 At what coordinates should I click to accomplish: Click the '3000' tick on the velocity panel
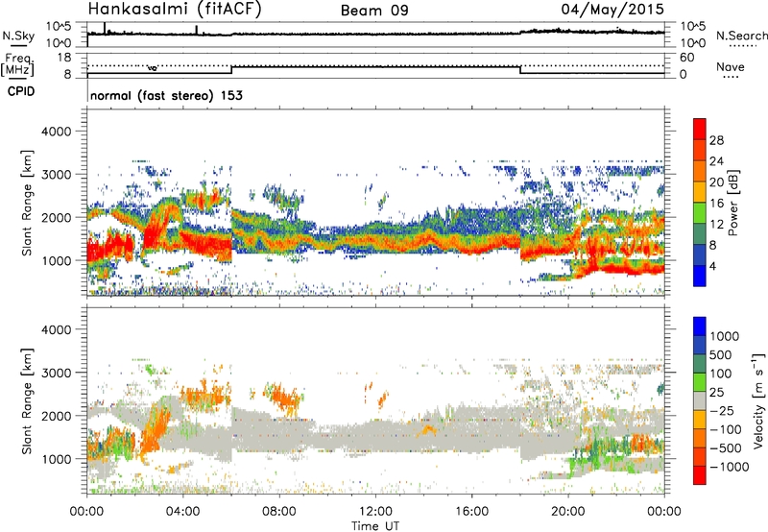pos(56,373)
